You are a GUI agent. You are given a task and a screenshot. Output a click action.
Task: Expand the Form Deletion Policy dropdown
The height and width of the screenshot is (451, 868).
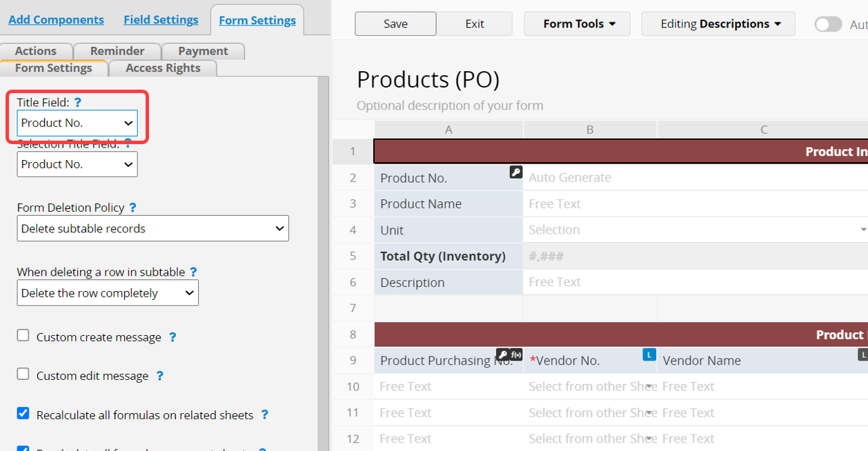[x=152, y=228]
